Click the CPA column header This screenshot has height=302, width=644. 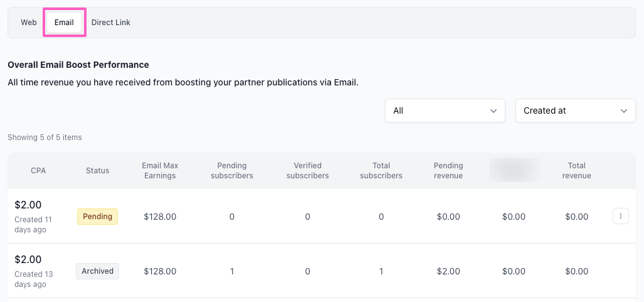(38, 171)
